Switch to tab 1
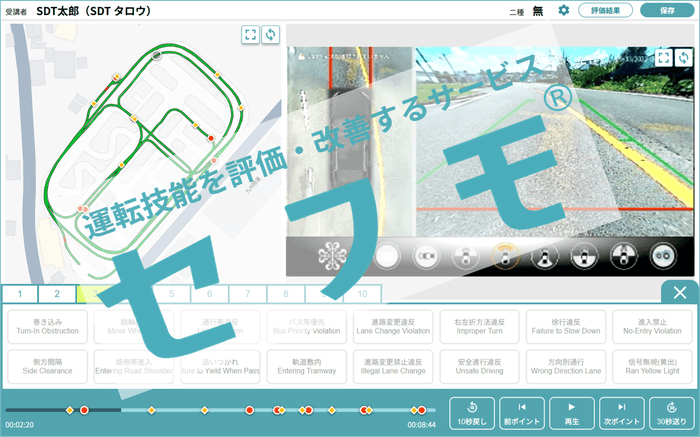This screenshot has height=437, width=700. coord(20,294)
